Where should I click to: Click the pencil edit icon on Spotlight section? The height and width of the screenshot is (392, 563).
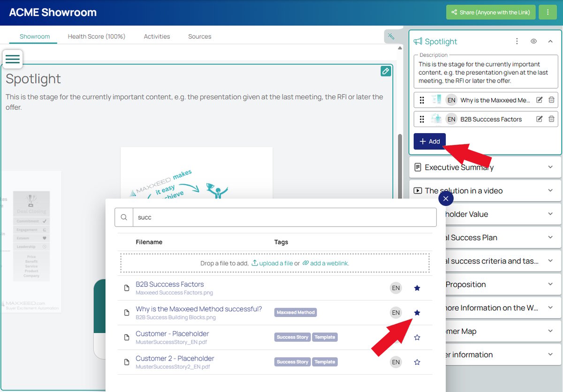(x=386, y=71)
